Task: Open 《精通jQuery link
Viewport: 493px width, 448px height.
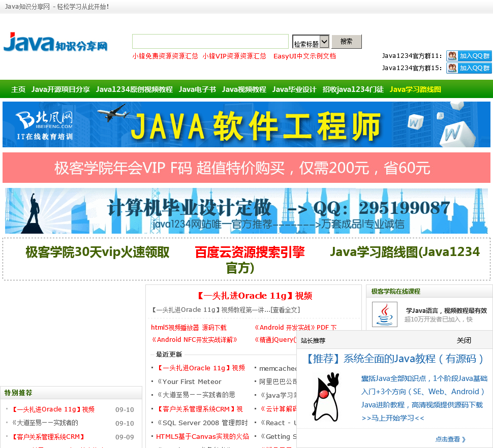Action: pos(275,340)
